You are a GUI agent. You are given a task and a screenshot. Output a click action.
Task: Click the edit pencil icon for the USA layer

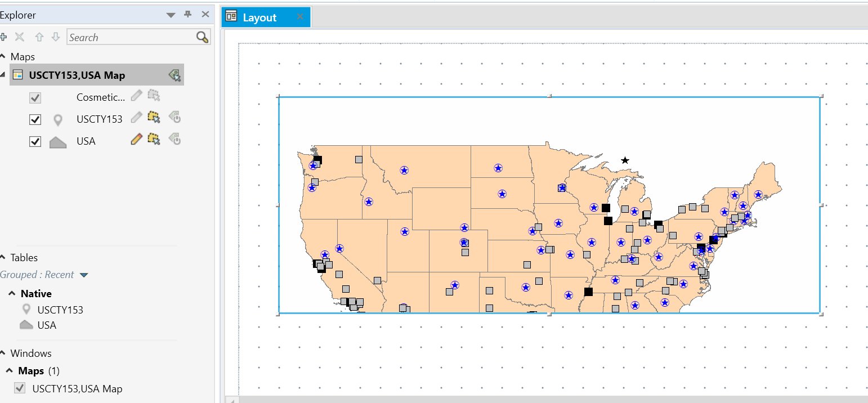[x=135, y=139]
